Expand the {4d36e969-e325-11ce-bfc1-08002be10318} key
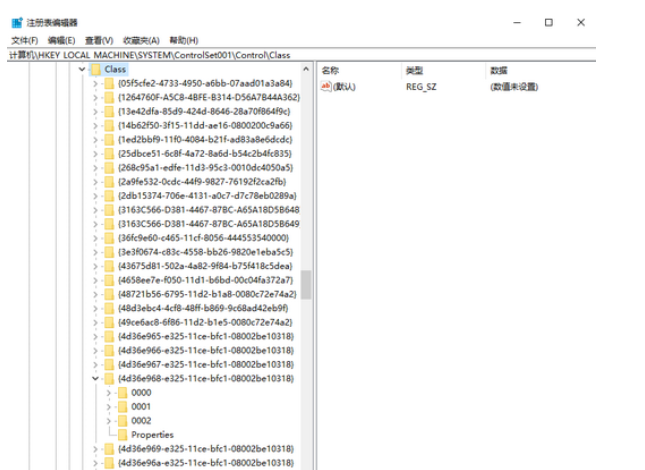Viewport: 645px width, 470px height. (x=95, y=449)
